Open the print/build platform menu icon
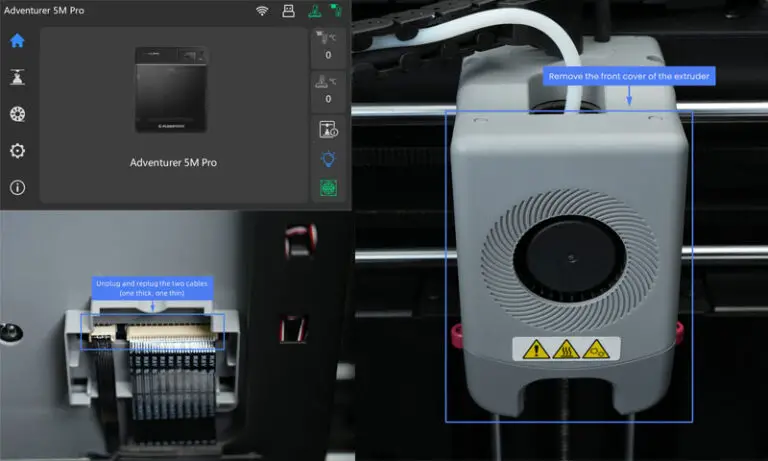Image resolution: width=768 pixels, height=461 pixels. pos(17,77)
